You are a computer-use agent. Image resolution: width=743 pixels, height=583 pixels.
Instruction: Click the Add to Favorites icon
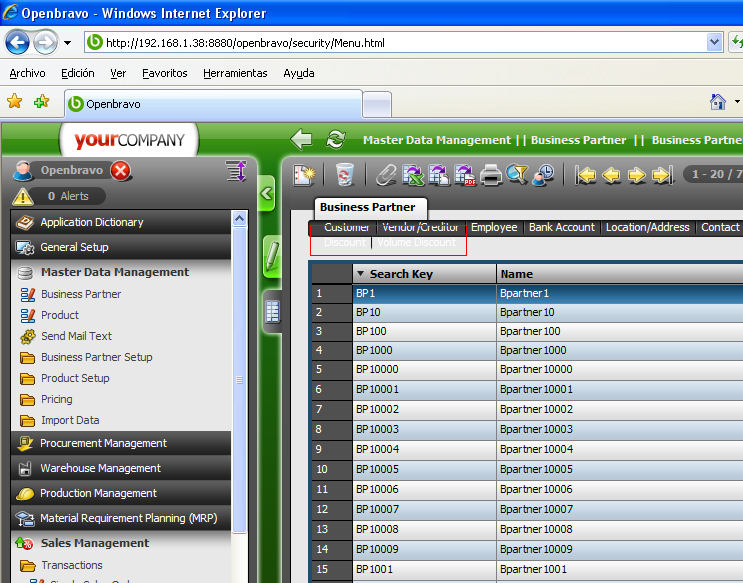click(42, 101)
